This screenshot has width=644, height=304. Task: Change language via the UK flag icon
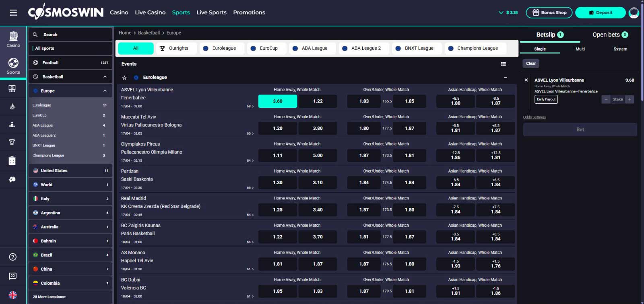tap(13, 295)
